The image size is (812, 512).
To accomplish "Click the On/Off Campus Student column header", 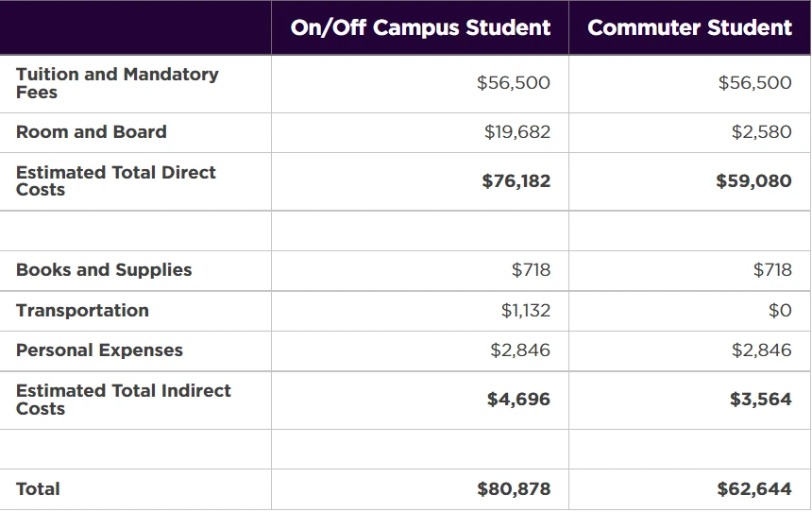I will coord(420,27).
